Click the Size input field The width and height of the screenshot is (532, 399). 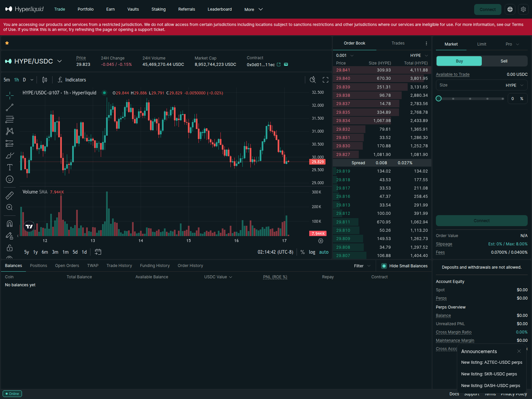(x=481, y=85)
